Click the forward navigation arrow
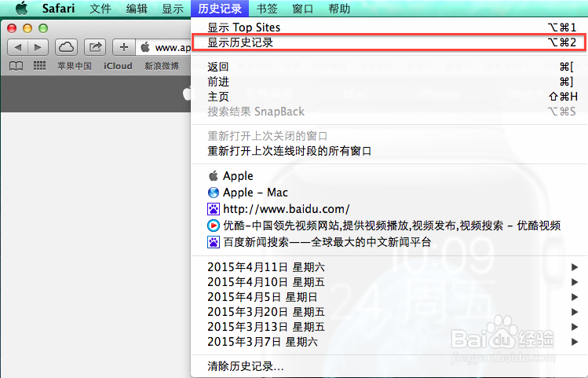This screenshot has height=378, width=588. (x=38, y=47)
